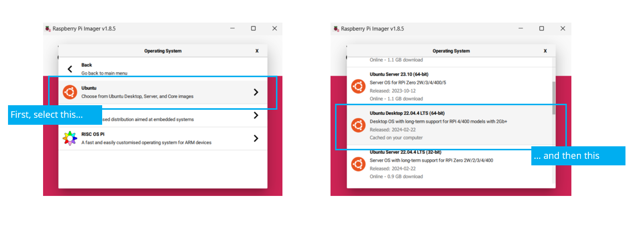Click the Ubuntu Desktop 22.04.4 LTS logo icon
644x232 pixels.
click(358, 125)
